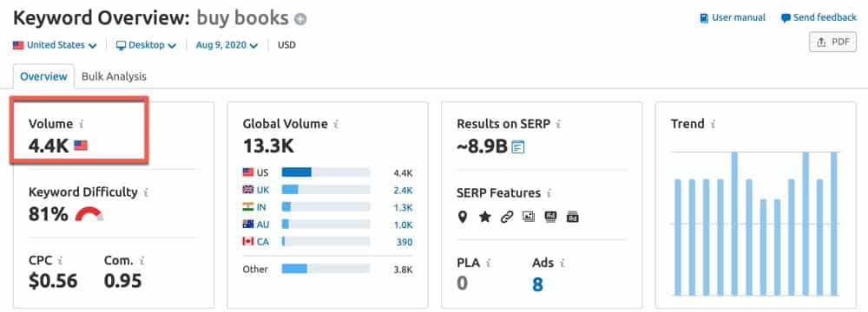Export report with the PDF button

(832, 42)
